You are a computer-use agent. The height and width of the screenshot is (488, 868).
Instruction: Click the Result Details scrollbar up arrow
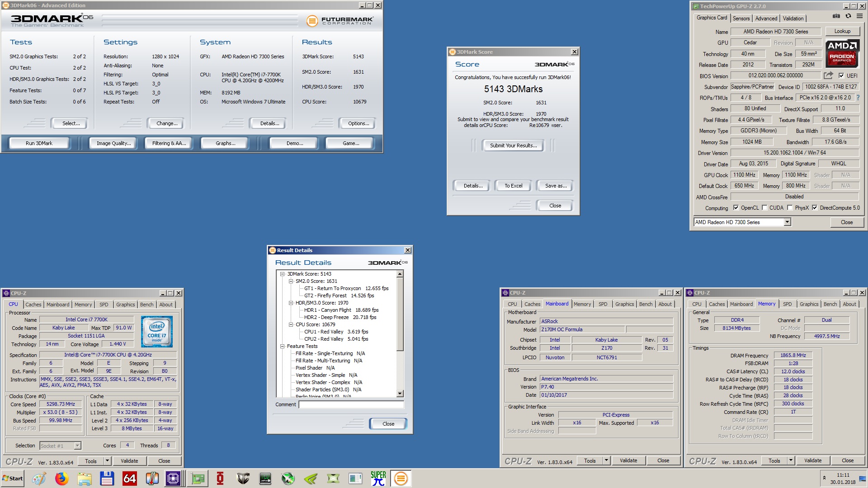point(400,274)
